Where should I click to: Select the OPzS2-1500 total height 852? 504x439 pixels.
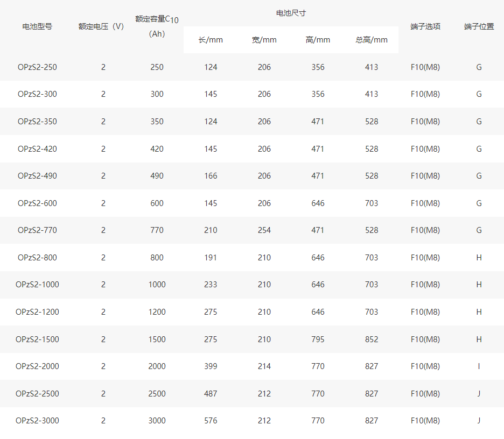[x=372, y=339]
